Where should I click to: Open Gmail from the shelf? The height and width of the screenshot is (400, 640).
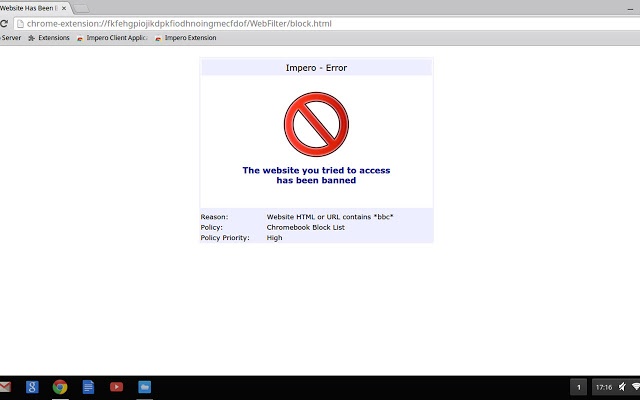(x=5, y=387)
